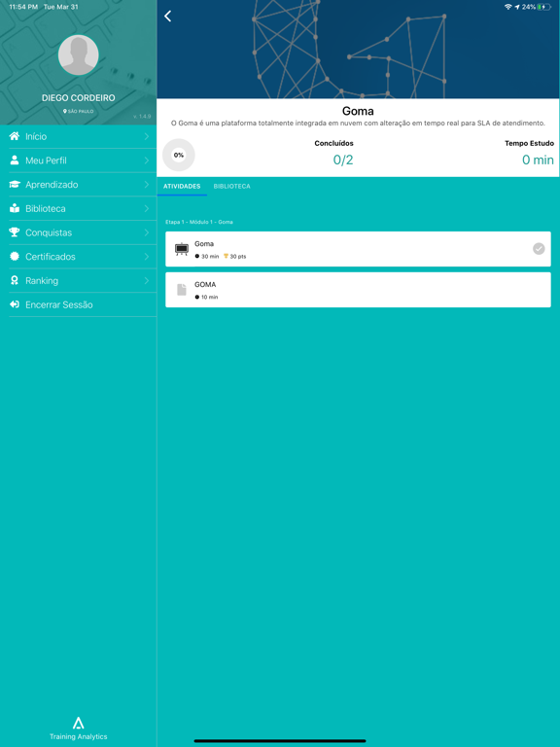Click the home icon beside Início
The width and height of the screenshot is (560, 747).
pos(15,136)
